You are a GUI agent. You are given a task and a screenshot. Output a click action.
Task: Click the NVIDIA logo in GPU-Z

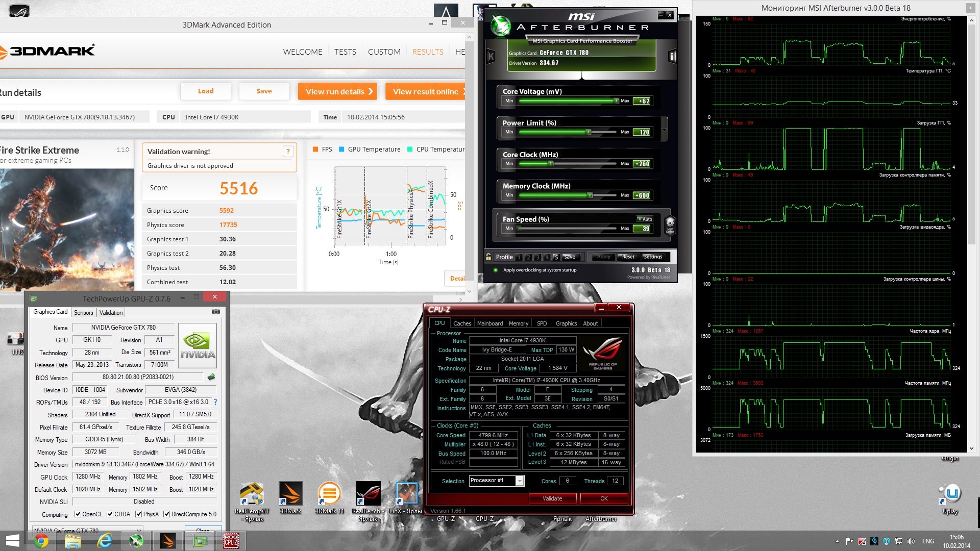tap(198, 345)
